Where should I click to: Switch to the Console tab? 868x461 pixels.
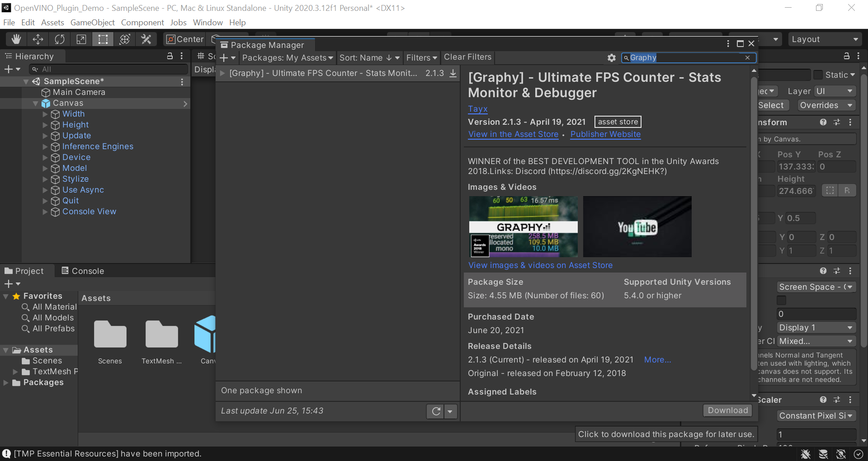[x=83, y=271]
